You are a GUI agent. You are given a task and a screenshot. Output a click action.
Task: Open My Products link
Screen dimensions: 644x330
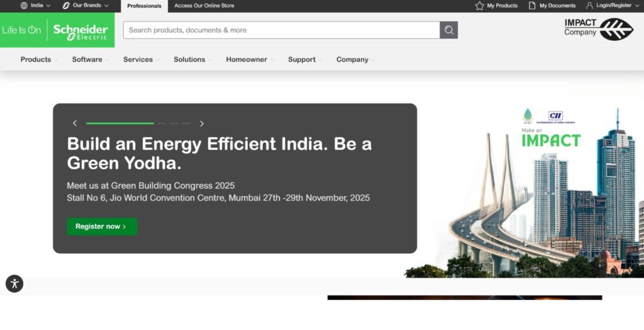(x=502, y=6)
